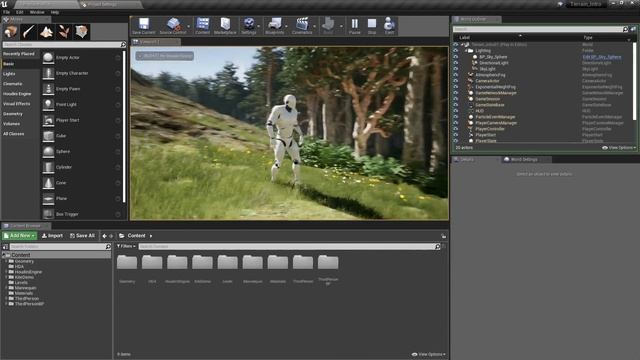
Task: Select the Foliage mode leaf icon
Action: click(64, 32)
